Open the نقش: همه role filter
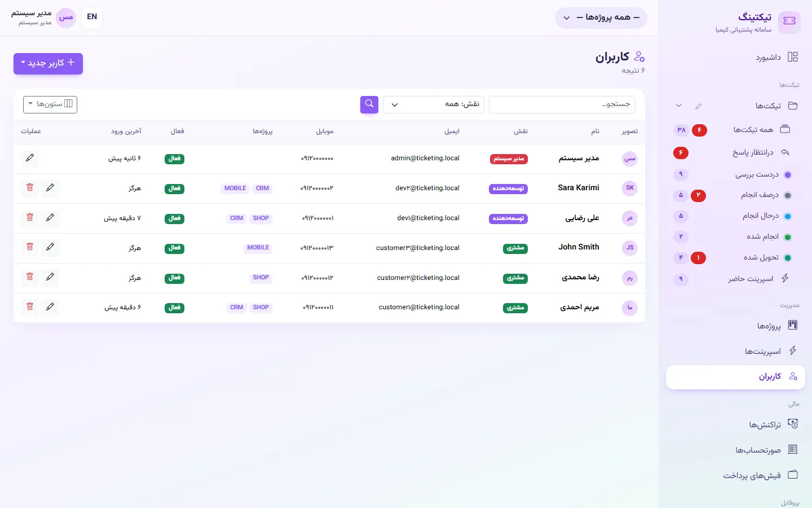The height and width of the screenshot is (508, 812). [434, 104]
